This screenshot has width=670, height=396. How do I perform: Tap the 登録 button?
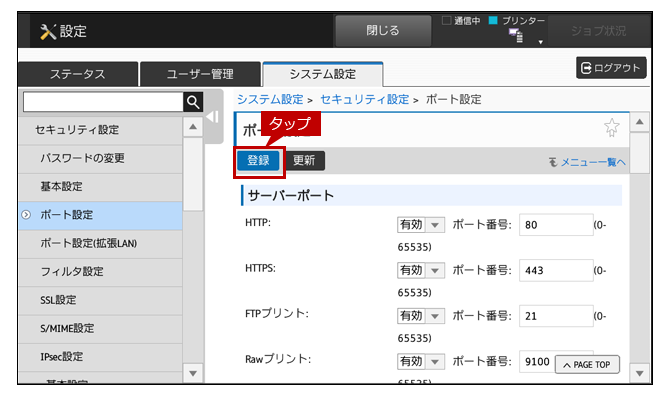[x=259, y=161]
